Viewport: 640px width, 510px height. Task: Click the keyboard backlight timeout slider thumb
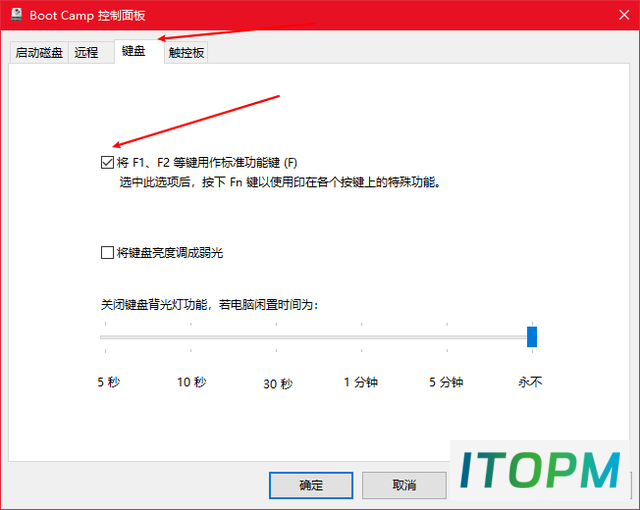point(532,337)
